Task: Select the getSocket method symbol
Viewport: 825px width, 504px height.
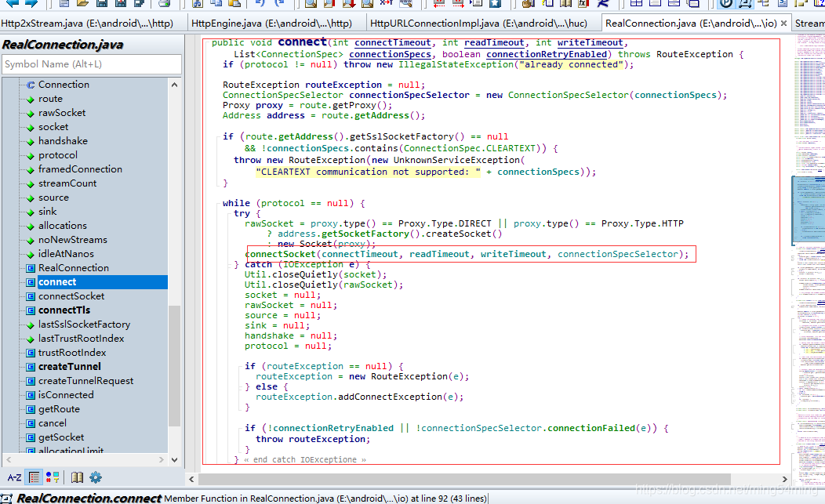Action: (61, 437)
